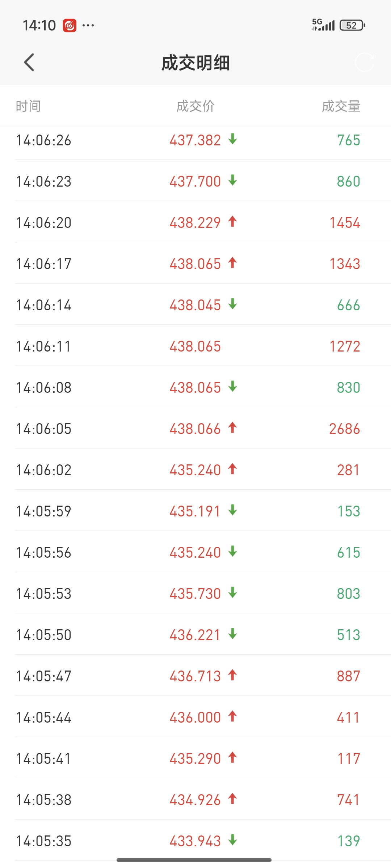
Task: Tap the 5G signal strength icon
Action: point(323,25)
